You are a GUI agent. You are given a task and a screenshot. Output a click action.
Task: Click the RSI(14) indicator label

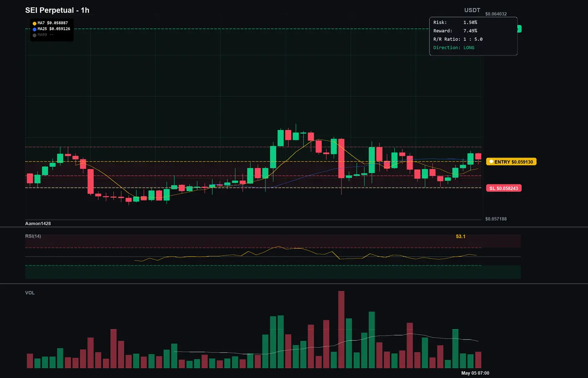click(33, 236)
